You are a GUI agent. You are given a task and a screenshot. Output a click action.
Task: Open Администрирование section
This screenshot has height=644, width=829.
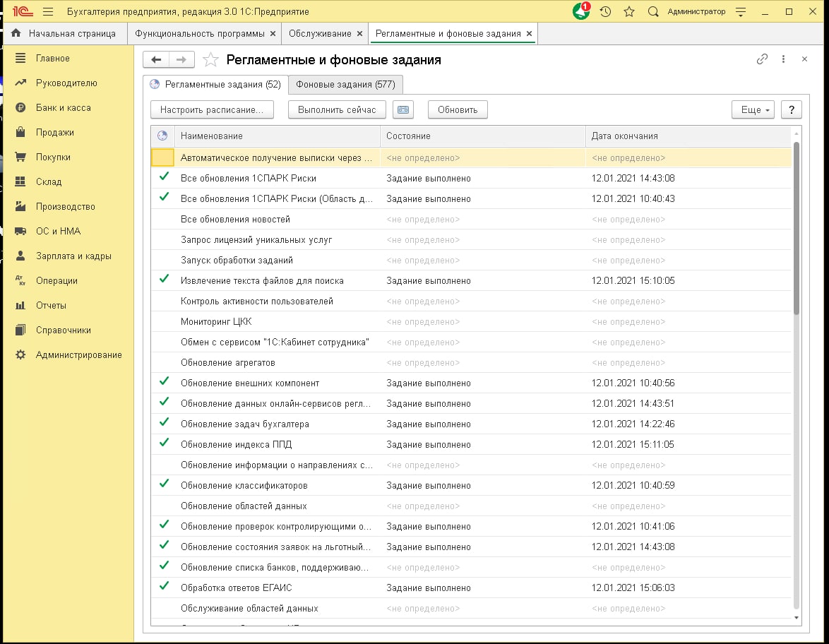click(x=79, y=354)
